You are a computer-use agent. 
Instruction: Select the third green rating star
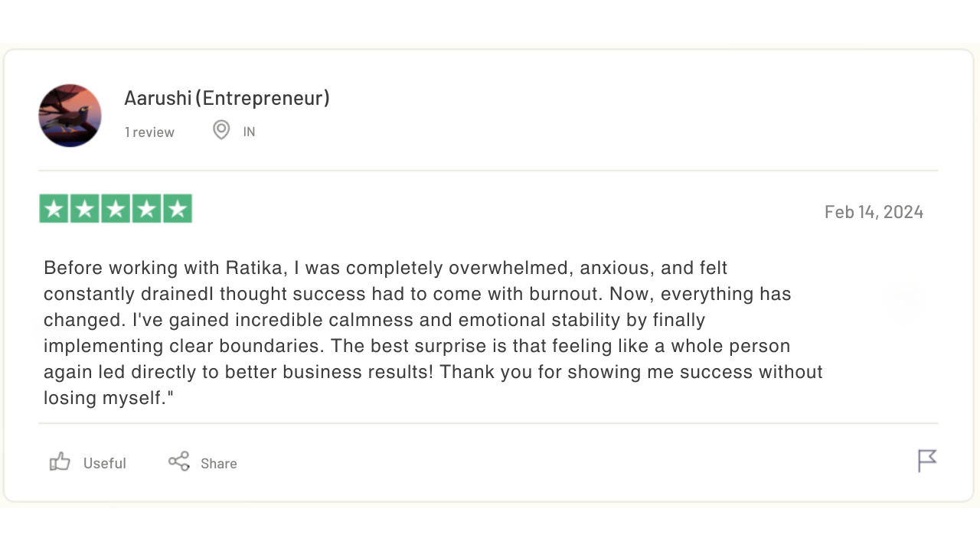click(x=116, y=209)
